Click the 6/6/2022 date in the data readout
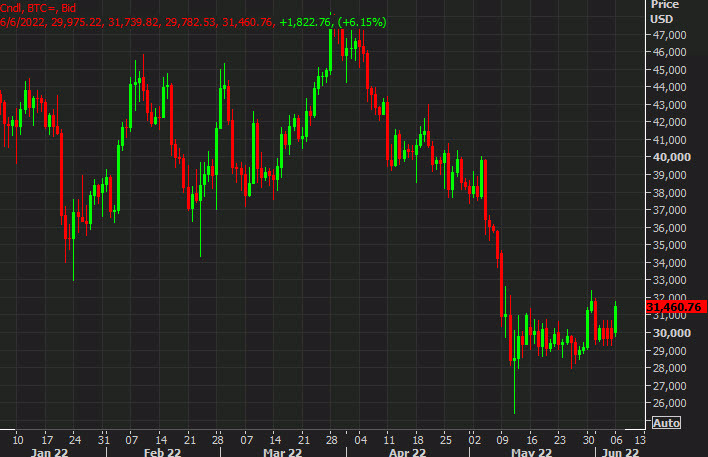The width and height of the screenshot is (708, 457). [x=22, y=22]
